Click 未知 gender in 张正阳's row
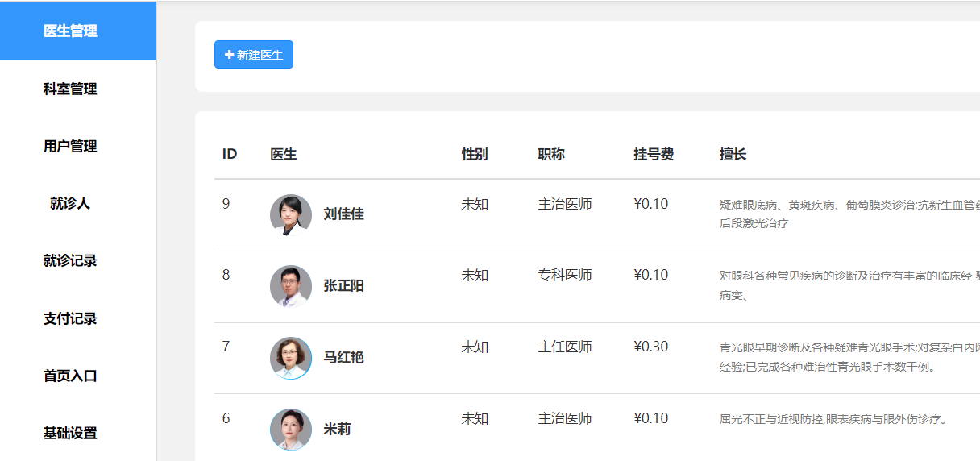 tap(475, 275)
